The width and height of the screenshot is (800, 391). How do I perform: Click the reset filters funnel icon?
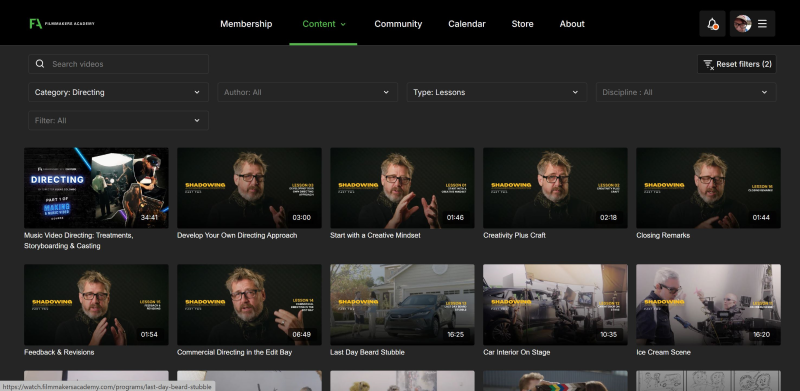[x=708, y=64]
